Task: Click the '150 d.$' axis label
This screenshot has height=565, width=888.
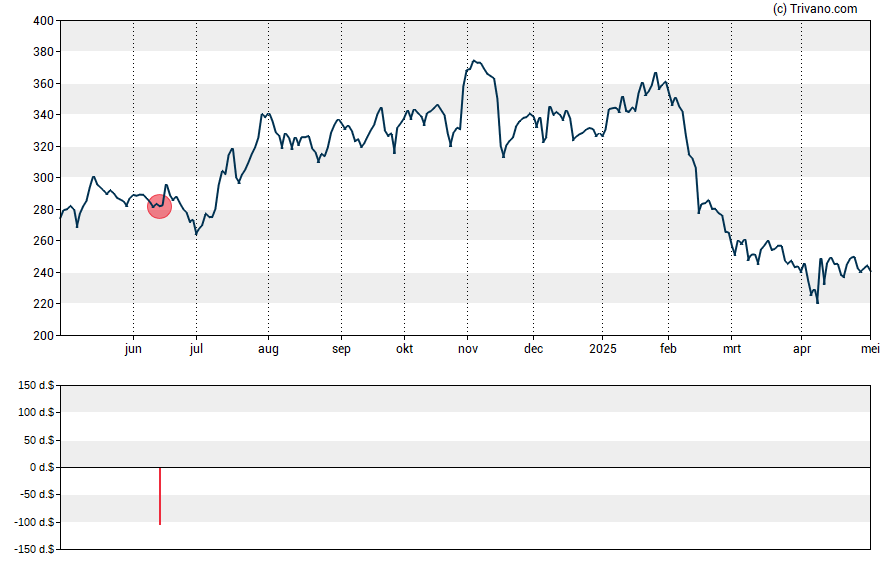Action: (36, 386)
